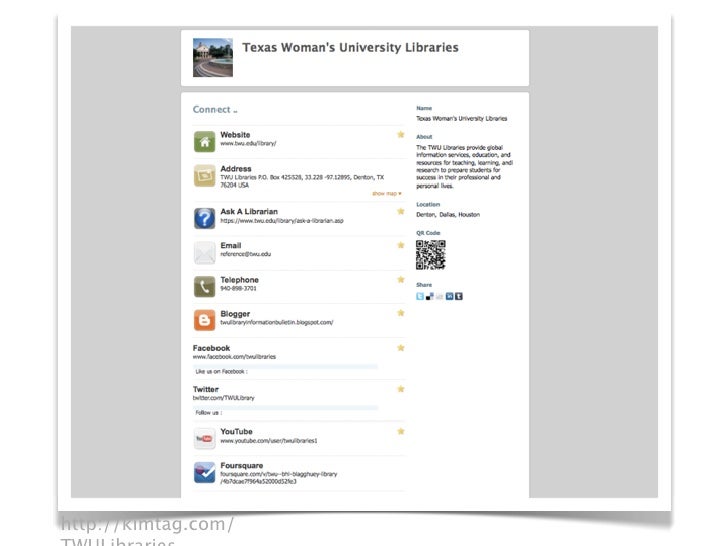Toggle the star on Blogger row

pyautogui.click(x=401, y=313)
